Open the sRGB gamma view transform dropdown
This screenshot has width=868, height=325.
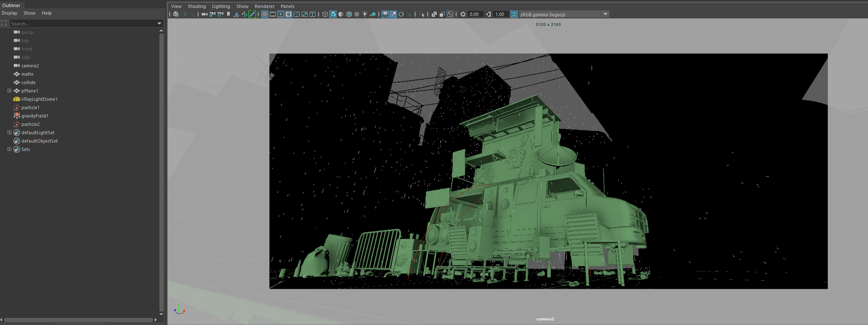605,14
